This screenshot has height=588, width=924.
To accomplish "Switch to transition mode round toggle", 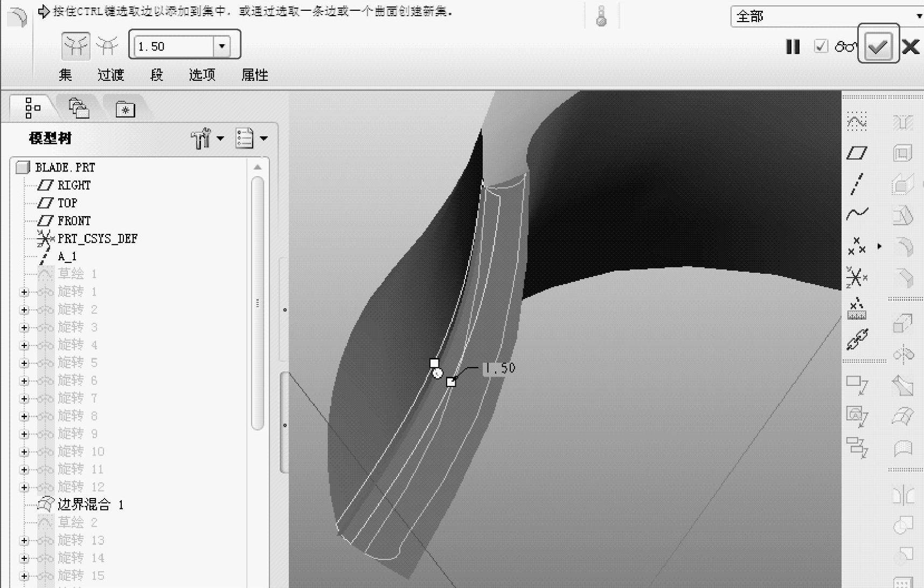I will (107, 46).
